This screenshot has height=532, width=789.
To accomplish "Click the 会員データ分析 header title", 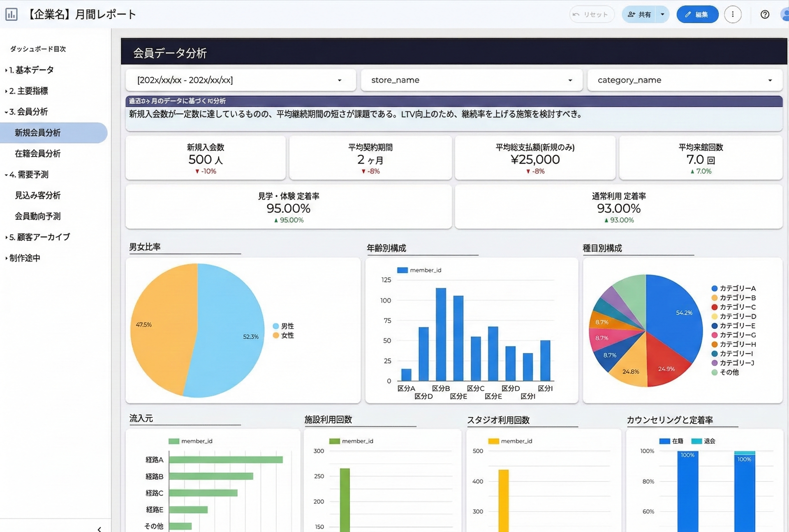I will coord(170,53).
